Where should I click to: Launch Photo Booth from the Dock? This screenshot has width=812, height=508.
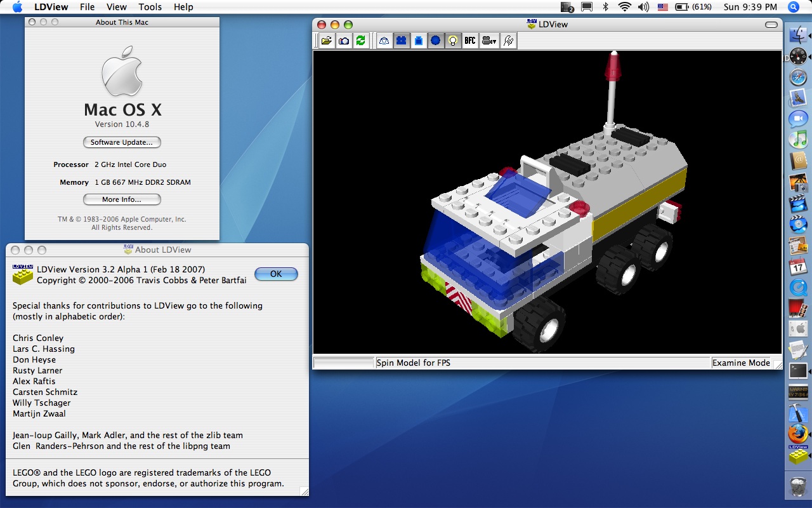click(798, 308)
